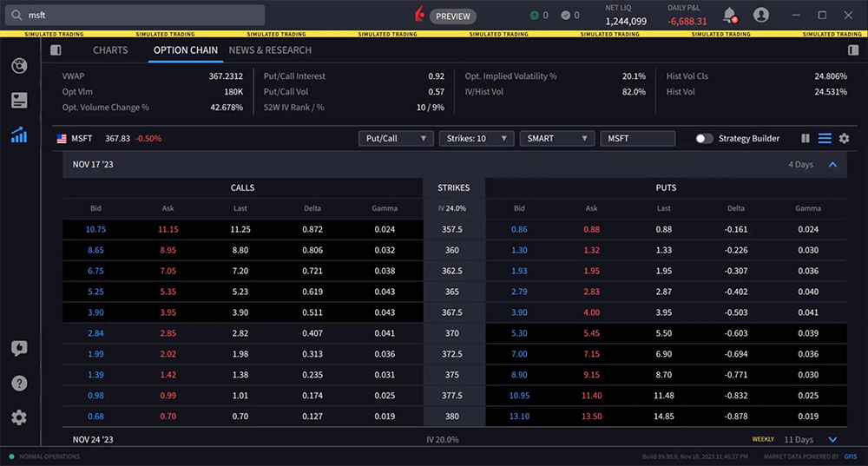Click call bid 10.75 at strike 357.5
868x466 pixels.
[95, 229]
